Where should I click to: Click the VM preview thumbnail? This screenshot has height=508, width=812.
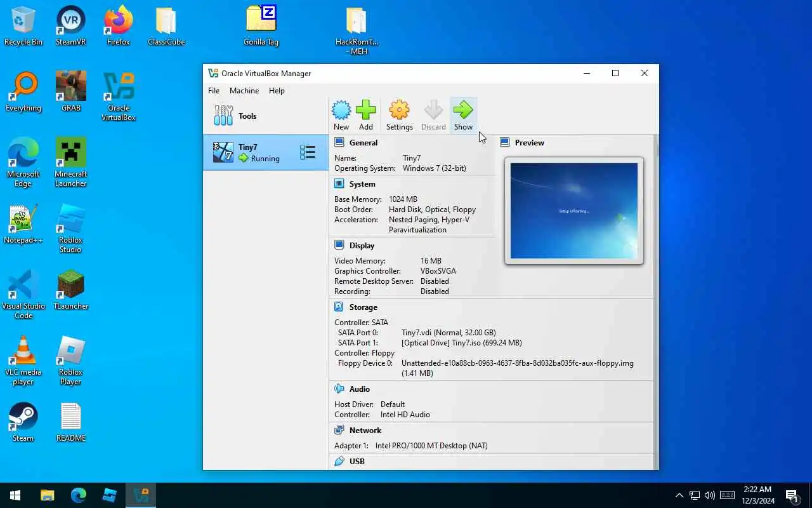click(574, 211)
